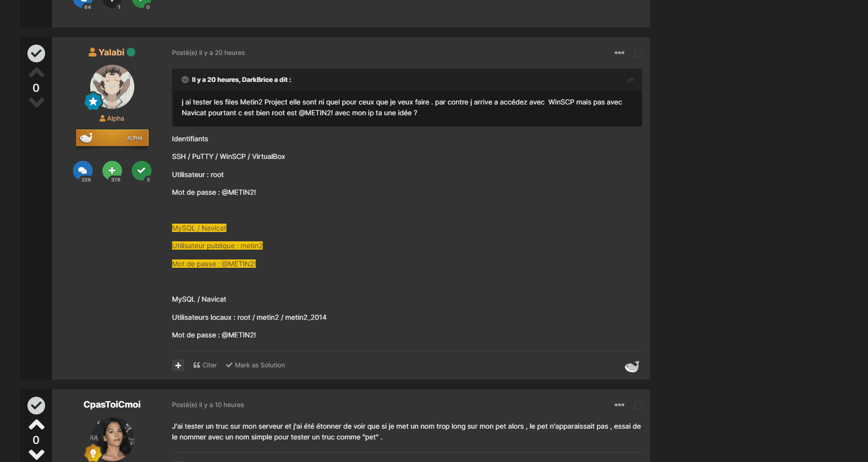
Task: Open Yalabi's green plus reputation badge
Action: point(112,171)
